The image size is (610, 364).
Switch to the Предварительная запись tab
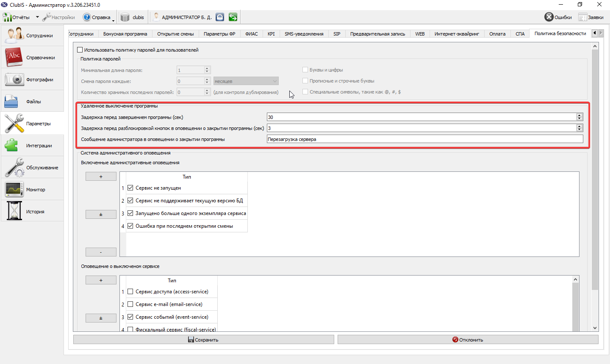click(x=377, y=34)
